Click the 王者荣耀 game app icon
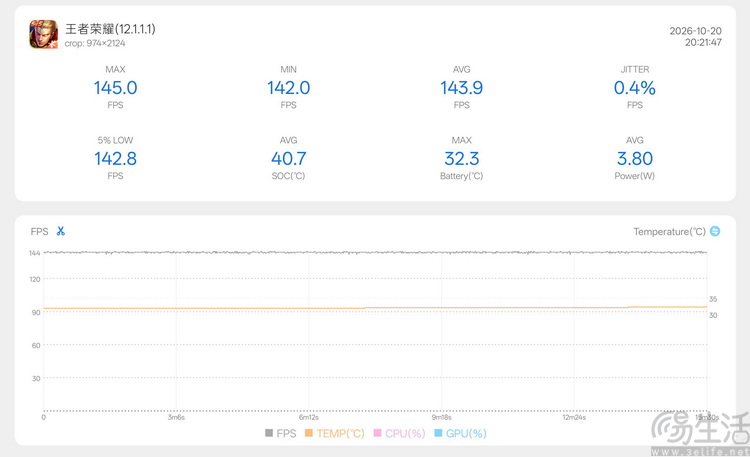The height and width of the screenshot is (457, 750). pos(44,34)
